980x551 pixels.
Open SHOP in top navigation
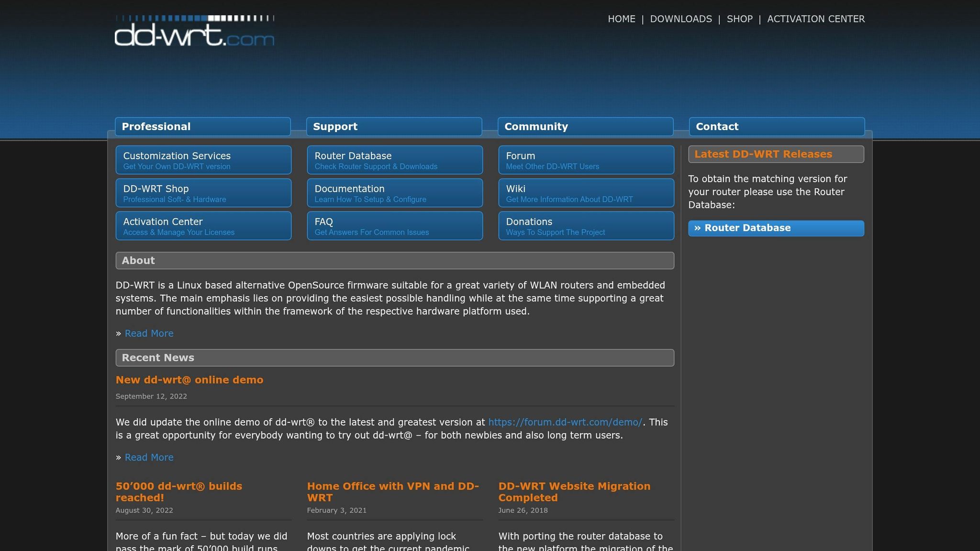click(740, 19)
